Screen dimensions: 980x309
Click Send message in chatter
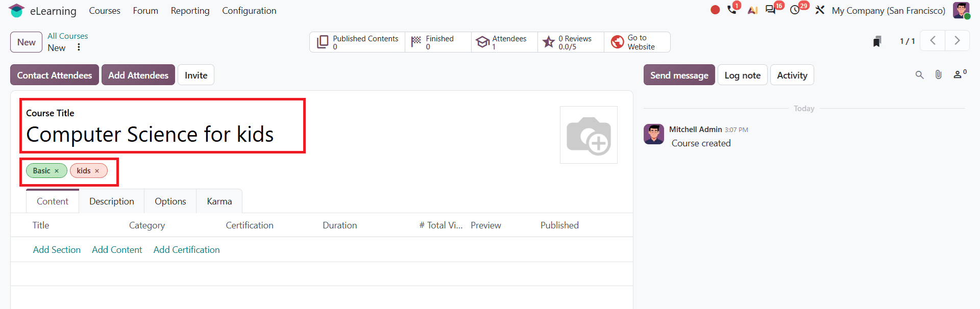pos(679,75)
